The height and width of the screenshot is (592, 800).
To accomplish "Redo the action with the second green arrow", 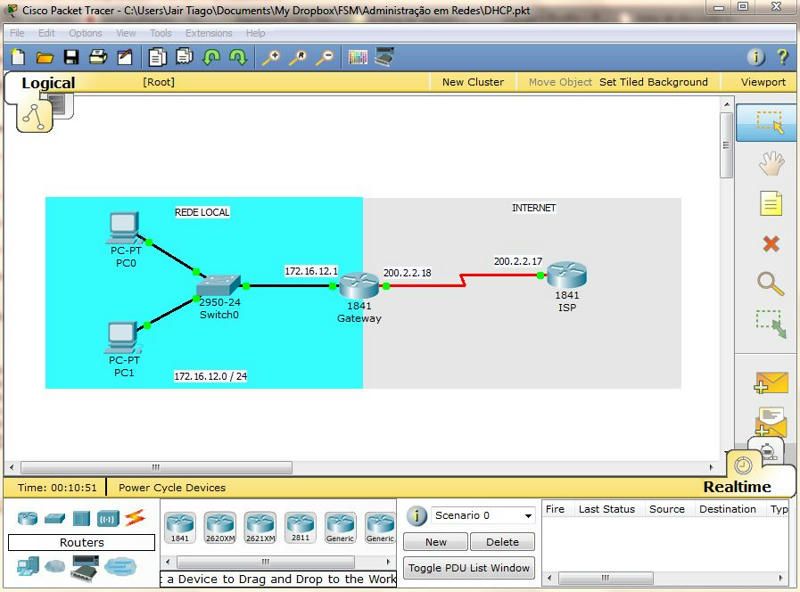I will click(238, 57).
